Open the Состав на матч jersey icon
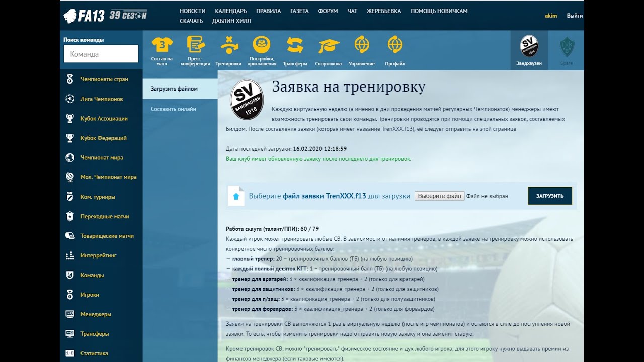Viewport: 644px width, 362px height. (162, 45)
